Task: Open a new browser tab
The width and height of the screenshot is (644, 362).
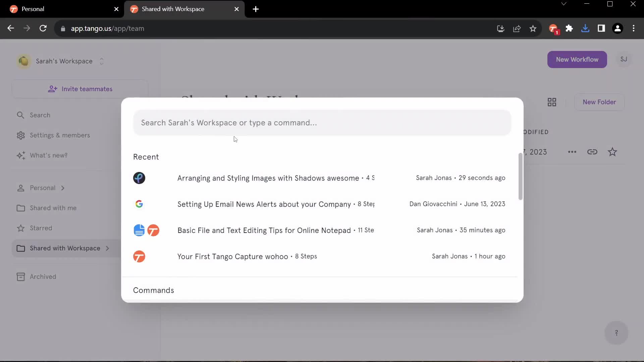Action: pyautogui.click(x=256, y=9)
